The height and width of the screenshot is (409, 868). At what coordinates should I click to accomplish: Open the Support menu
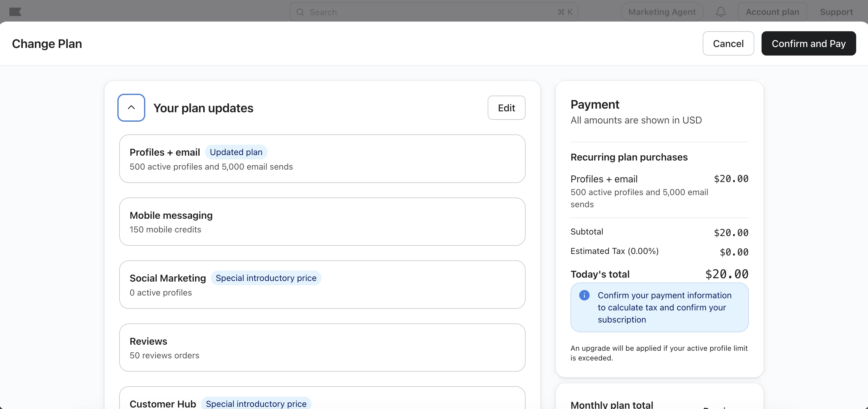(836, 12)
